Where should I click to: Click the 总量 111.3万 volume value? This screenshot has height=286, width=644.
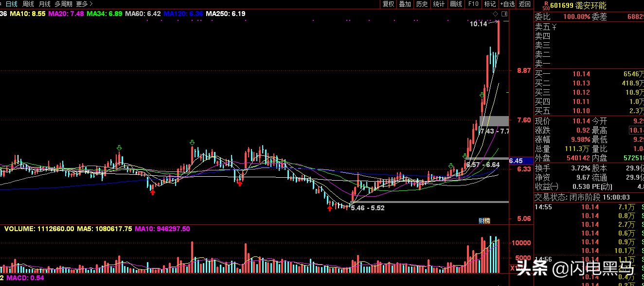click(578, 149)
